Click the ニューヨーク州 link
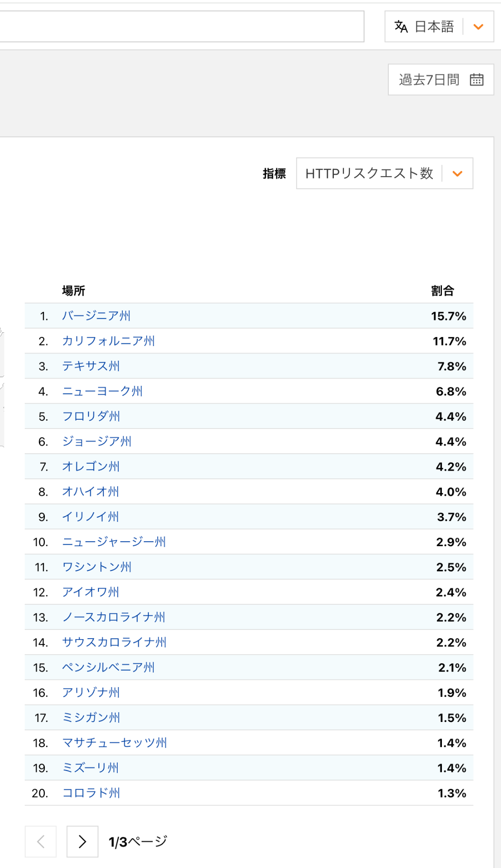 tap(103, 391)
